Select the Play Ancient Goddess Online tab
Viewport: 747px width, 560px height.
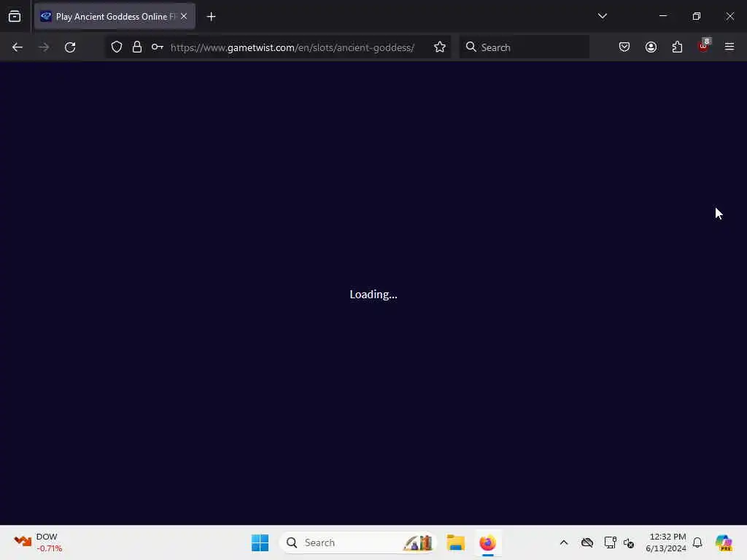click(115, 17)
